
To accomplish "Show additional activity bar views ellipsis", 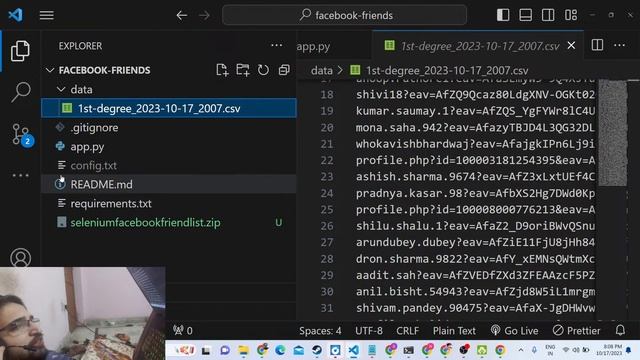I will pyautogui.click(x=20, y=176).
